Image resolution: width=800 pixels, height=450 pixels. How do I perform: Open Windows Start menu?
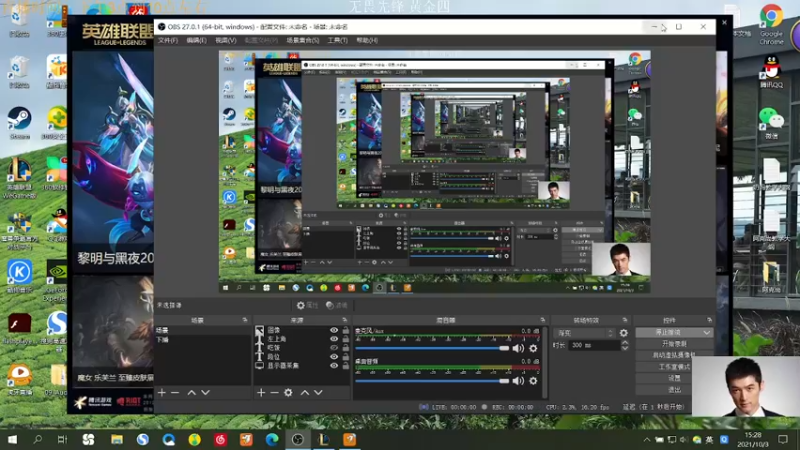coord(12,439)
